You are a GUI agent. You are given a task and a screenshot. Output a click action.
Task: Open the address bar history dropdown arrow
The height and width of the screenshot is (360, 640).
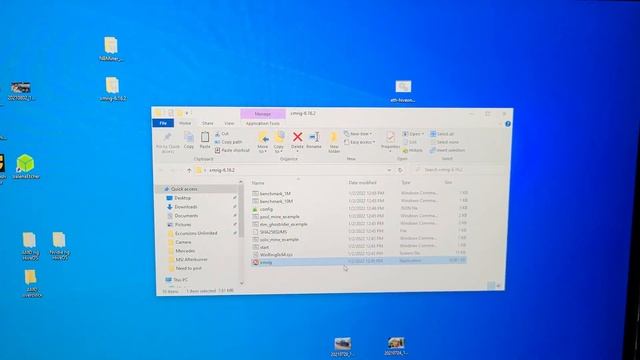389,170
